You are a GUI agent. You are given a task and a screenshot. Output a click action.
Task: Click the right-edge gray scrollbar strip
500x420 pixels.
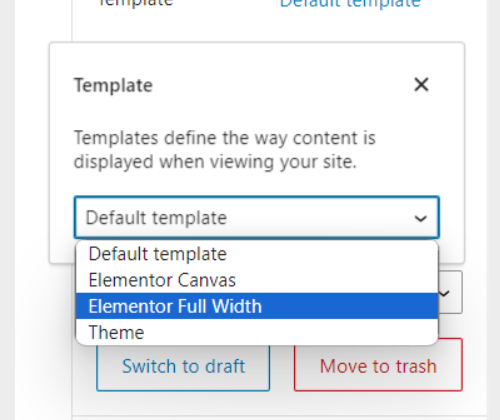pyautogui.click(x=493, y=210)
